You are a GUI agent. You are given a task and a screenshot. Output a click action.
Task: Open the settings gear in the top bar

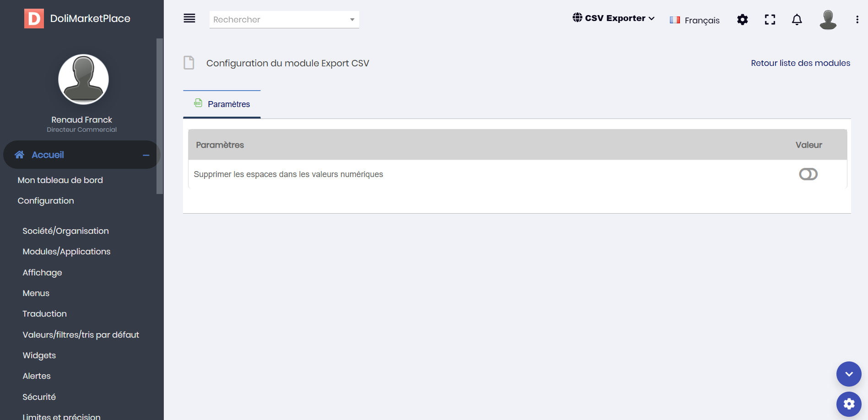point(742,20)
